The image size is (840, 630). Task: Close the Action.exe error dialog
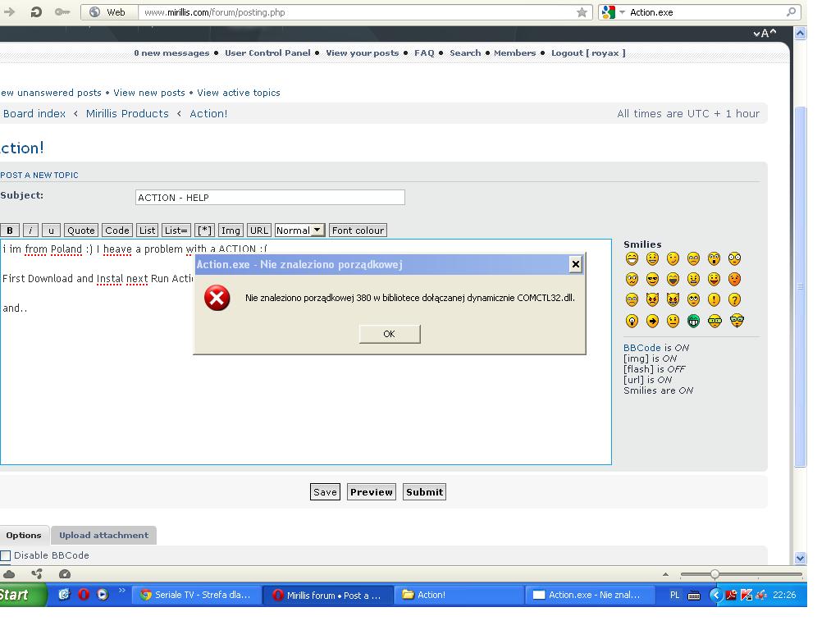(575, 264)
